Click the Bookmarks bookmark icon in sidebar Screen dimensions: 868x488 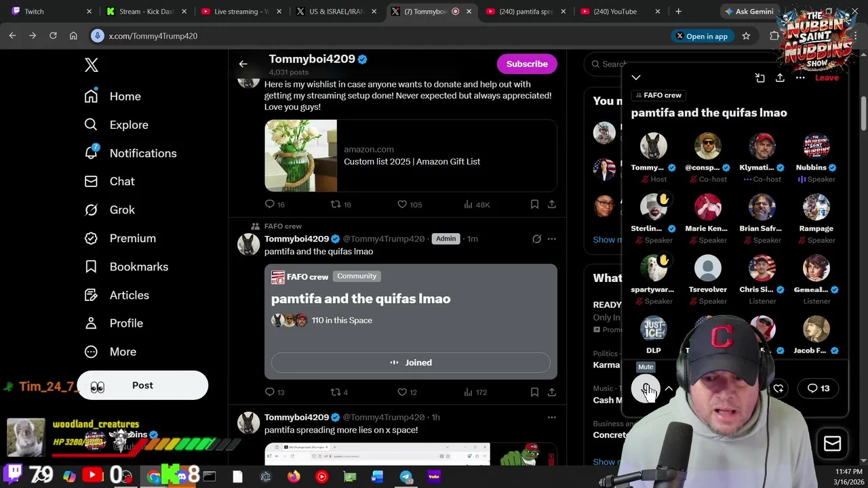[x=91, y=267]
